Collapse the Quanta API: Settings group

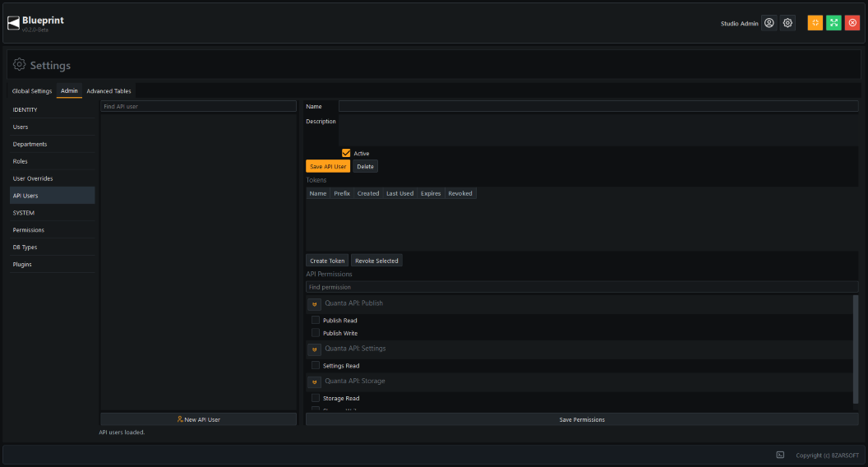[315, 349]
